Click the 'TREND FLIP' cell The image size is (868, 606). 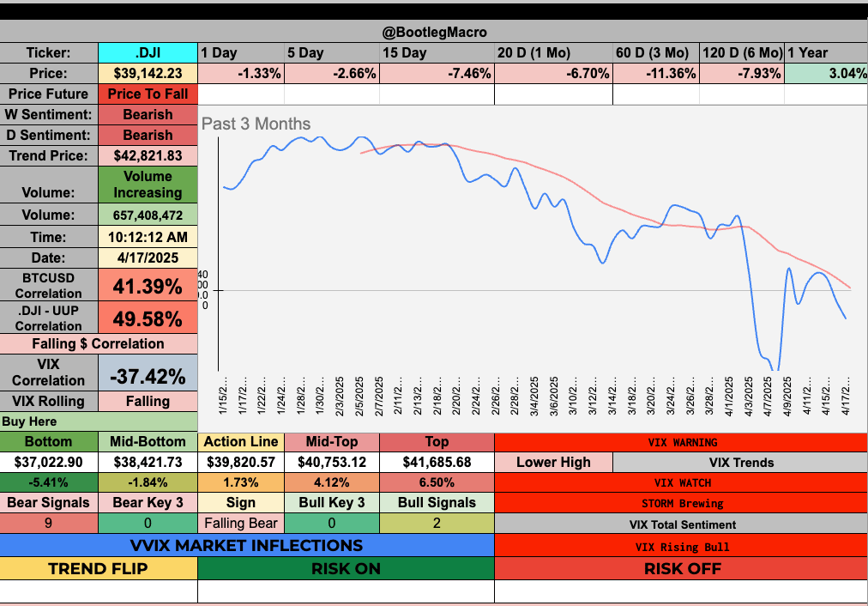[x=99, y=568]
